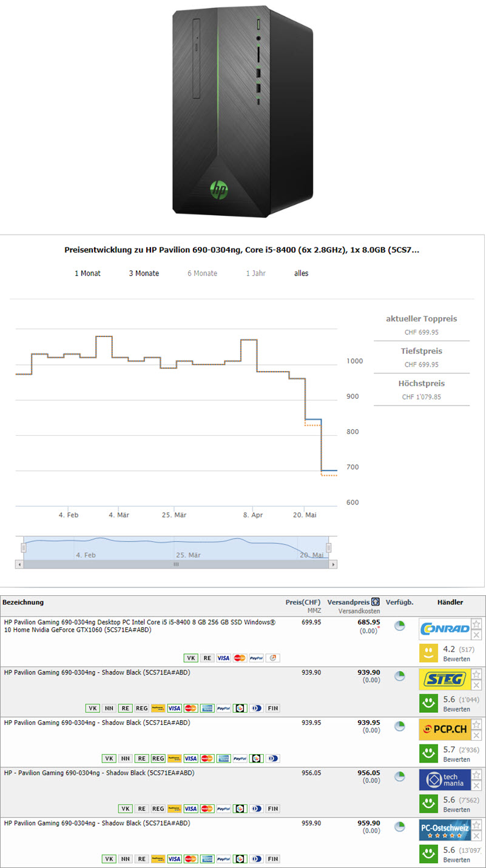This screenshot has height=868, width=486.
Task: Click the Conrad retailer logo
Action: (x=445, y=629)
